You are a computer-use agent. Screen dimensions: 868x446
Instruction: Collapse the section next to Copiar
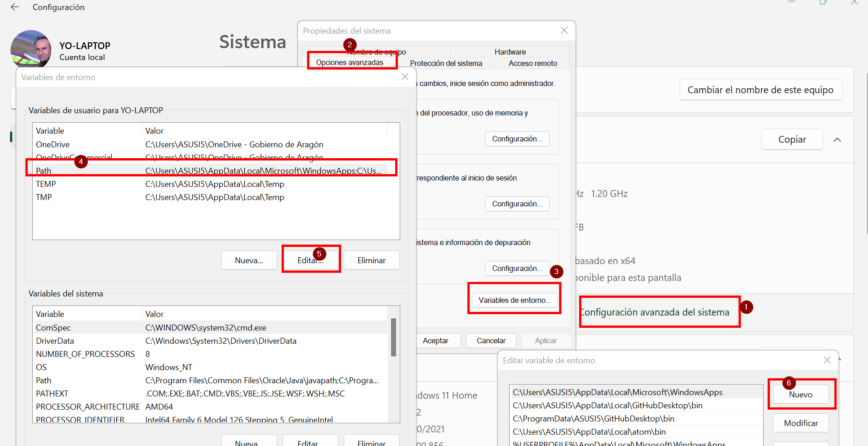tap(837, 140)
